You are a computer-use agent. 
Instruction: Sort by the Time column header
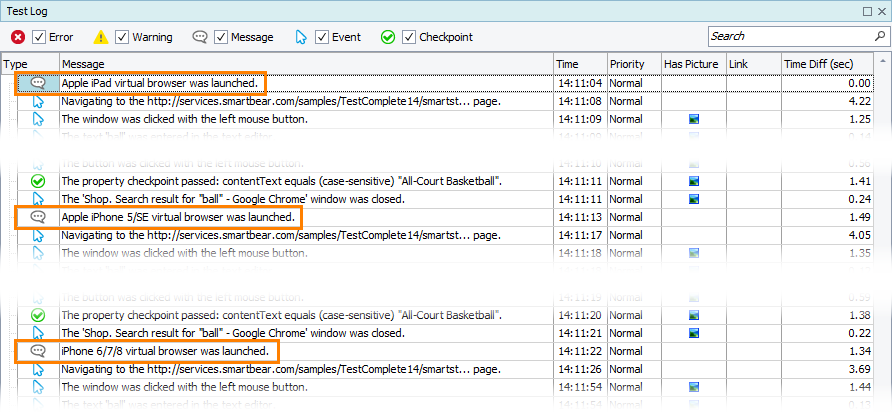[580, 64]
